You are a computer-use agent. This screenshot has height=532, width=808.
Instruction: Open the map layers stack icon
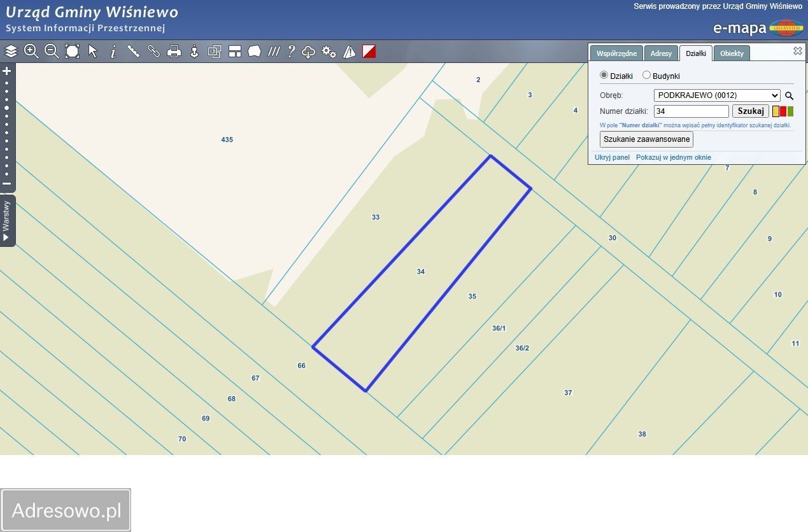[11, 52]
